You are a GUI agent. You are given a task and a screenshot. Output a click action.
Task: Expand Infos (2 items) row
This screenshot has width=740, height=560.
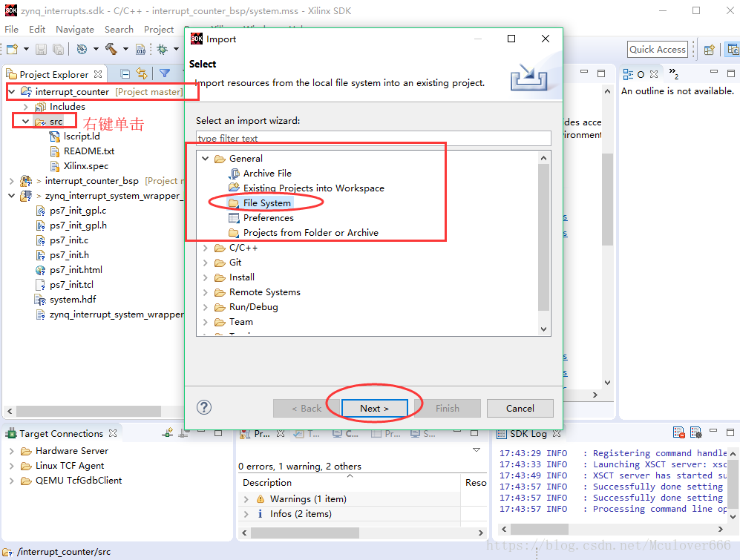[x=246, y=514]
